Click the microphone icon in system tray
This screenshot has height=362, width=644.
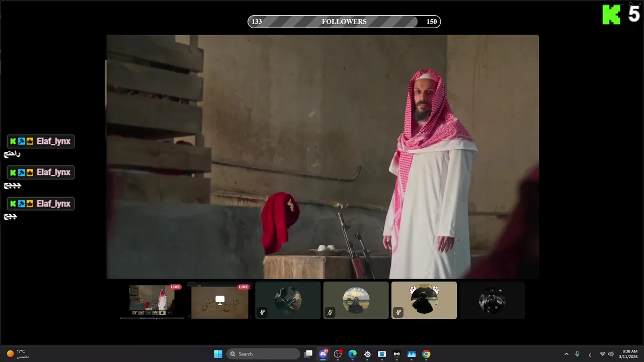click(x=577, y=354)
